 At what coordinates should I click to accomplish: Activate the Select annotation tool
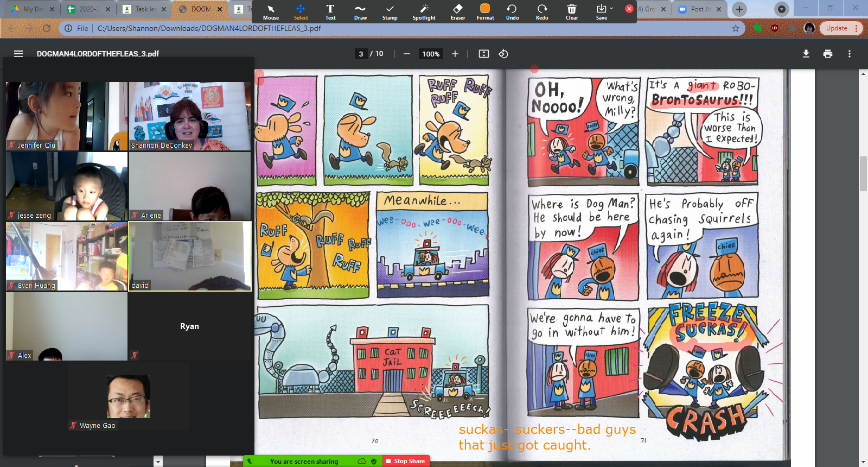tap(301, 12)
